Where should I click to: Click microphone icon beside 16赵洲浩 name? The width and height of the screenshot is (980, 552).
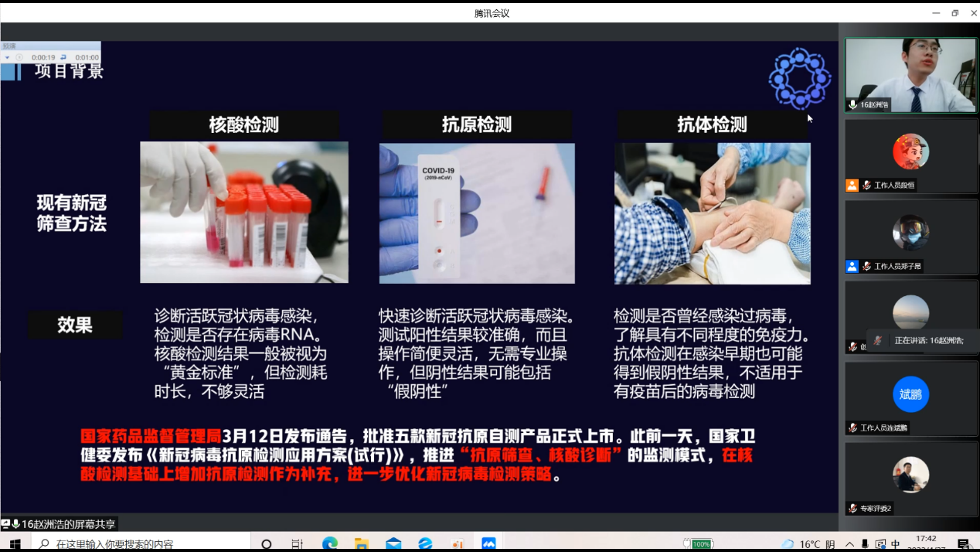point(853,104)
